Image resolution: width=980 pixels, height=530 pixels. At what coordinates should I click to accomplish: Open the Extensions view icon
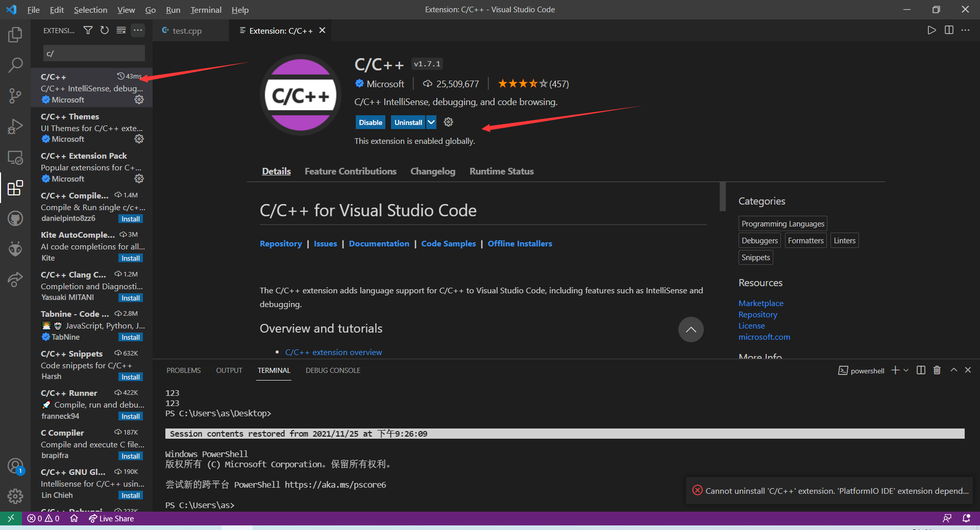(x=15, y=188)
